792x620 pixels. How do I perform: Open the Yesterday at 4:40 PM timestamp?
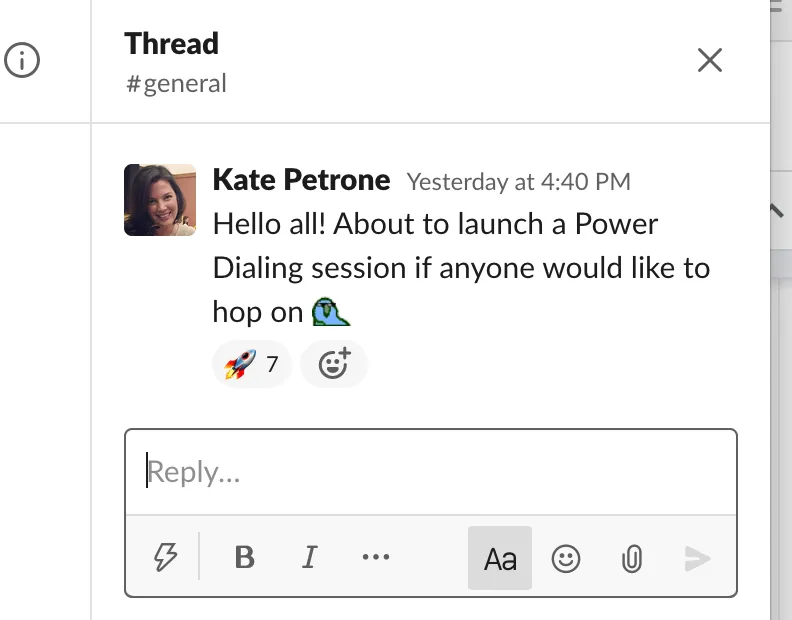click(518, 182)
